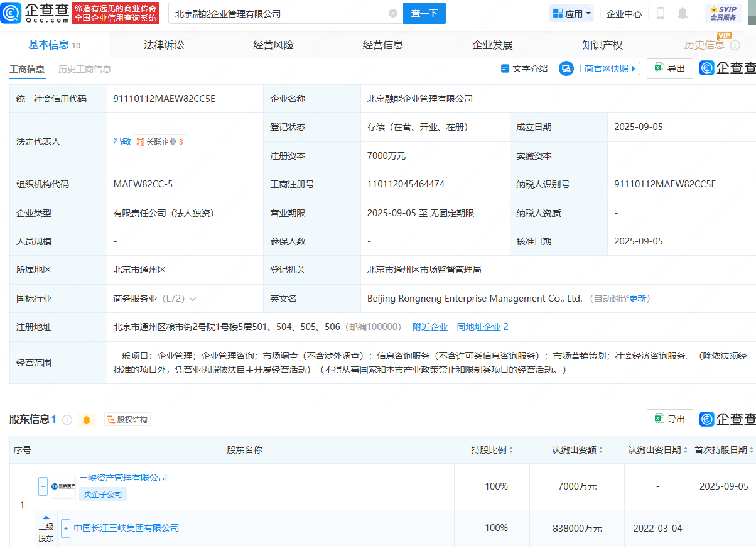The height and width of the screenshot is (548, 756).
Task: Switch to 法律诉讼 tab
Action: click(x=164, y=45)
